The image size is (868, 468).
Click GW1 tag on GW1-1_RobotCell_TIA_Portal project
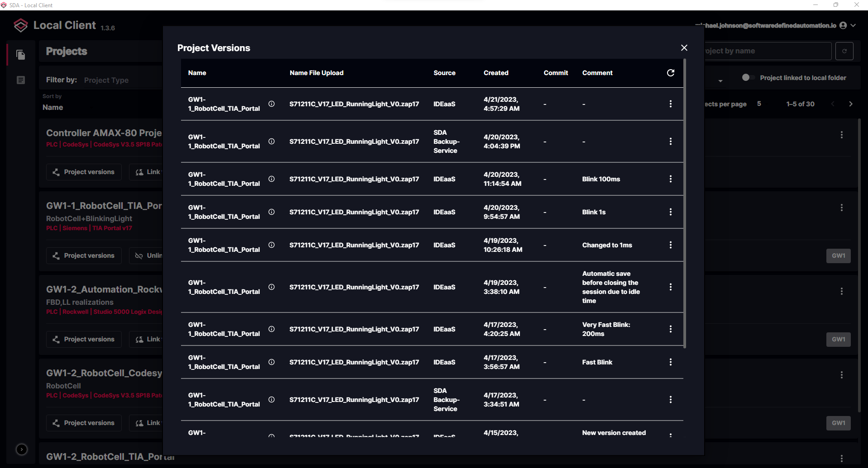(x=838, y=255)
